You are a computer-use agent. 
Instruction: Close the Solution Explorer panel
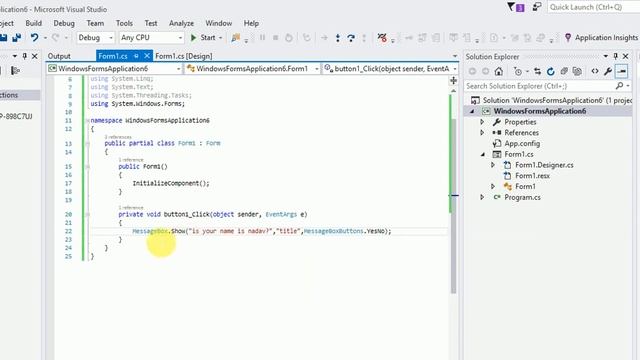[x=625, y=56]
